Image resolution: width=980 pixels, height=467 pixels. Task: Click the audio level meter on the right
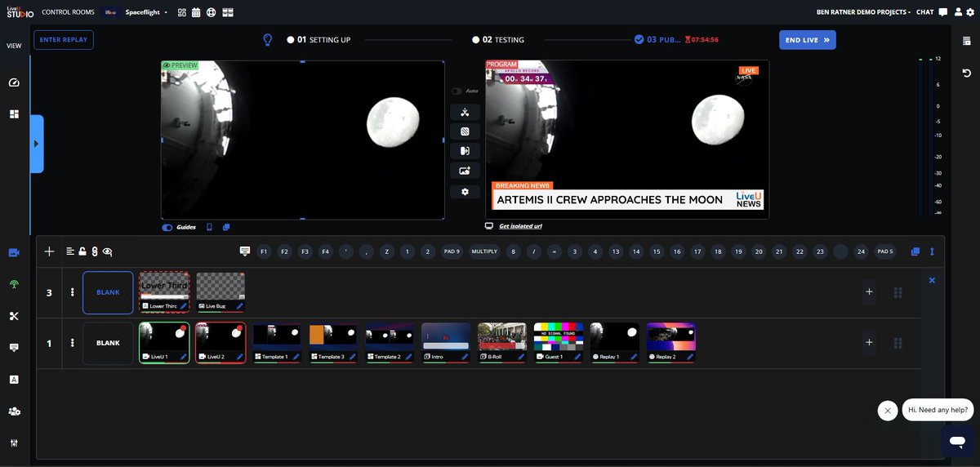point(926,136)
